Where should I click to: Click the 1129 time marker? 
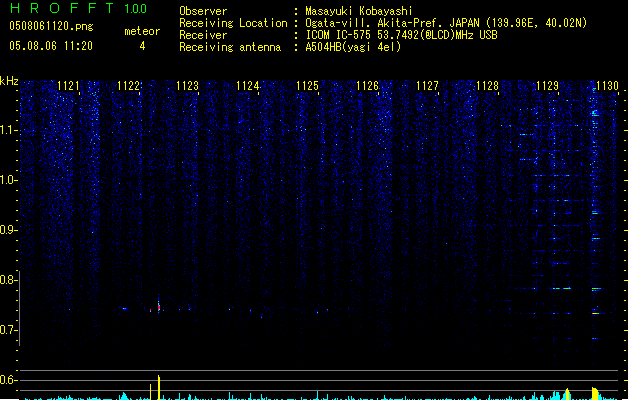coord(547,86)
